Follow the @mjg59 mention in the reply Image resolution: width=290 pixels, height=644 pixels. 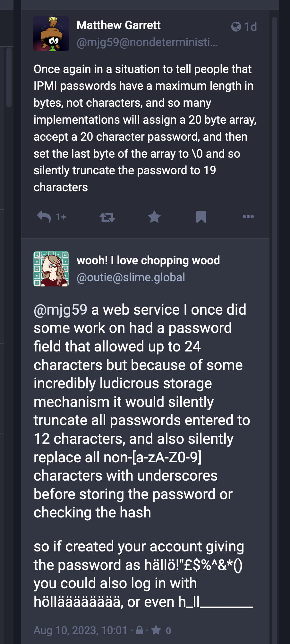[x=60, y=310]
